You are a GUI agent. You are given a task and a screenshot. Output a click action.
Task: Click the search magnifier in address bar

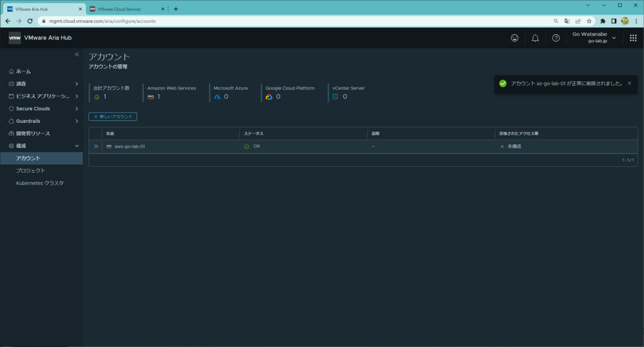point(556,21)
